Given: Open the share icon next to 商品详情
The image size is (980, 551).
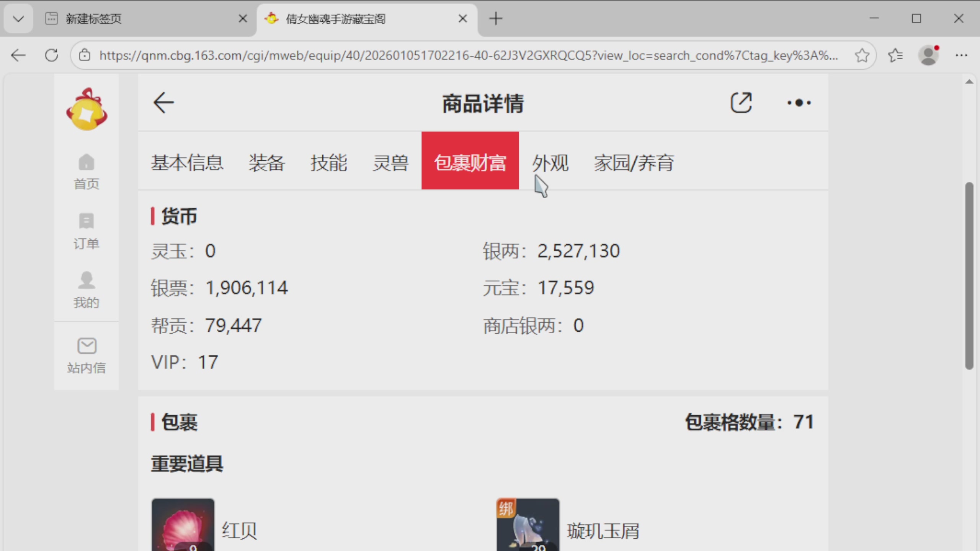Looking at the screenshot, I should 741,102.
